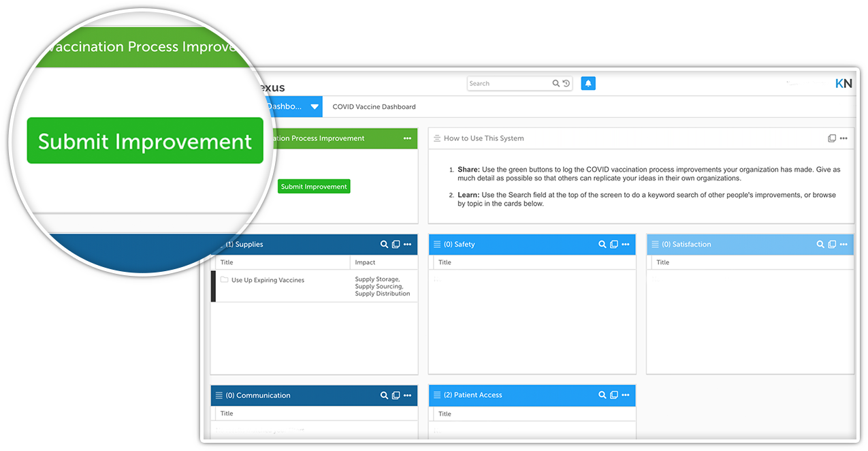Click the (2) Patient Access card title
The image size is (868, 451).
473,395
